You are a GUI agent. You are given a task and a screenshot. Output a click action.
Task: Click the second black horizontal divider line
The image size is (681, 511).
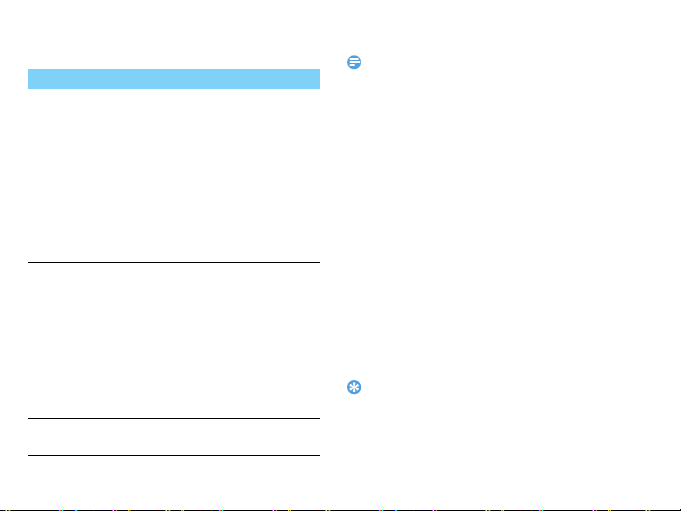pyautogui.click(x=174, y=419)
